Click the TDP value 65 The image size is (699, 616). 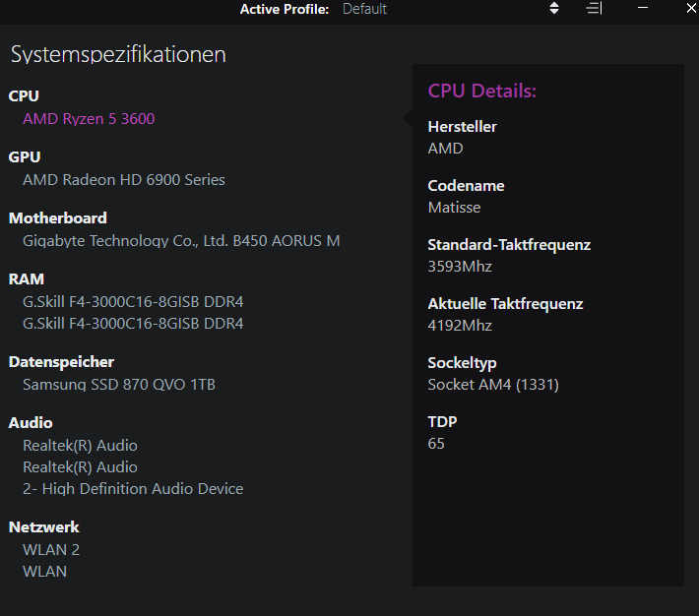pyautogui.click(x=436, y=444)
